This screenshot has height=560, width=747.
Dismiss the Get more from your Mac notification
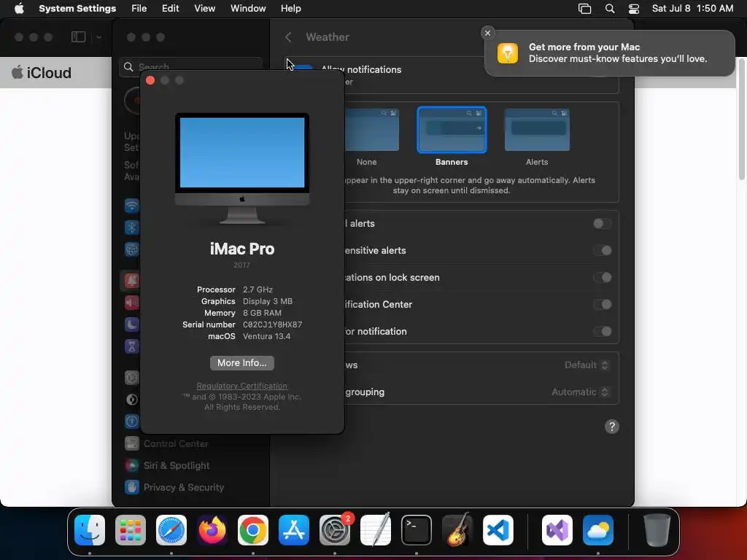coord(487,33)
